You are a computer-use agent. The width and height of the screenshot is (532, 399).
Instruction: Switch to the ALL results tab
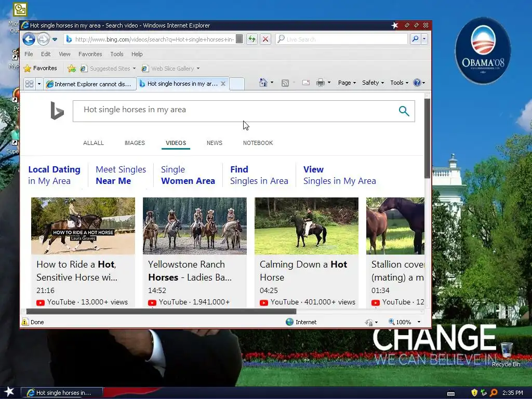tap(94, 143)
